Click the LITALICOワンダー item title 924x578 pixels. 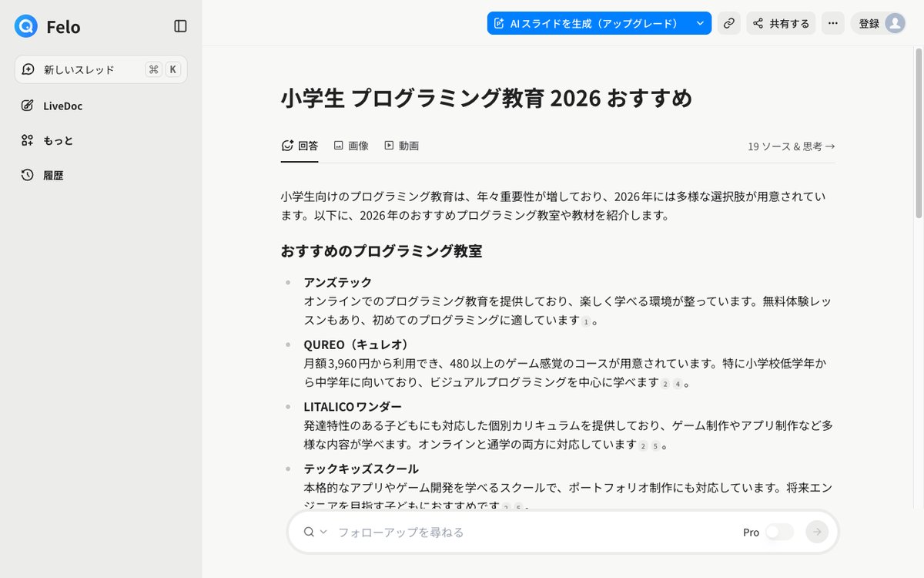[x=353, y=406]
